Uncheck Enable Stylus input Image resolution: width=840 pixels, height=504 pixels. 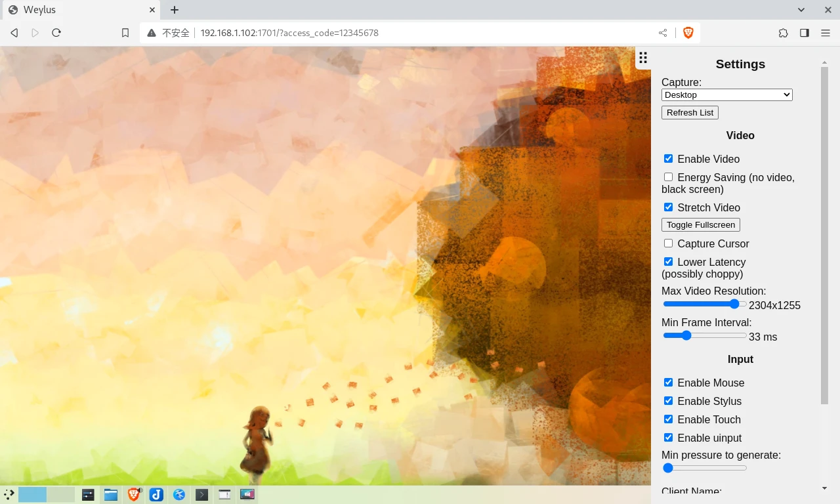[668, 401]
